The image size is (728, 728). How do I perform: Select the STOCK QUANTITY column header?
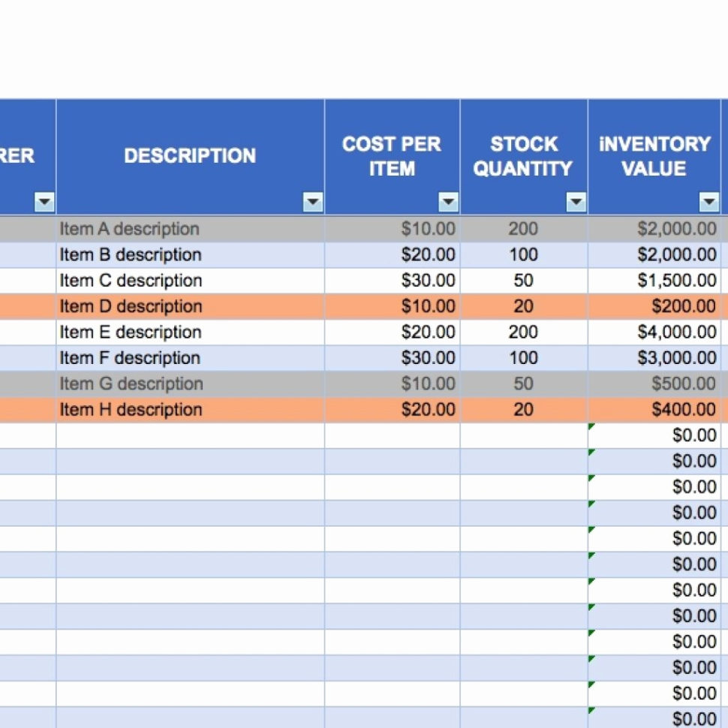pyautogui.click(x=523, y=155)
